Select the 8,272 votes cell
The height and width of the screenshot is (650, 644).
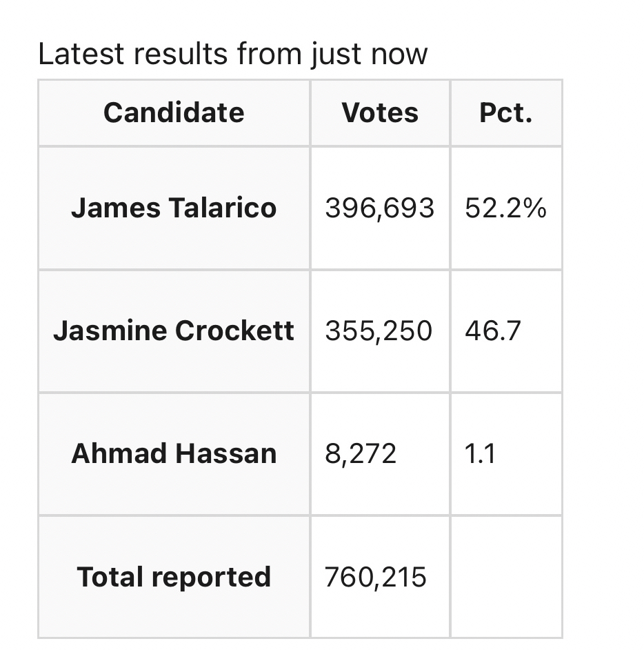tap(361, 453)
